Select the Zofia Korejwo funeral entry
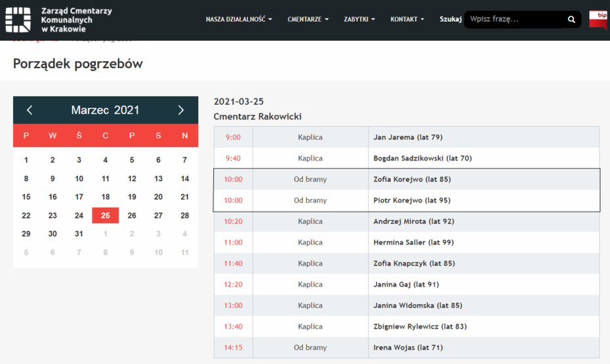610x364 pixels. click(412, 179)
